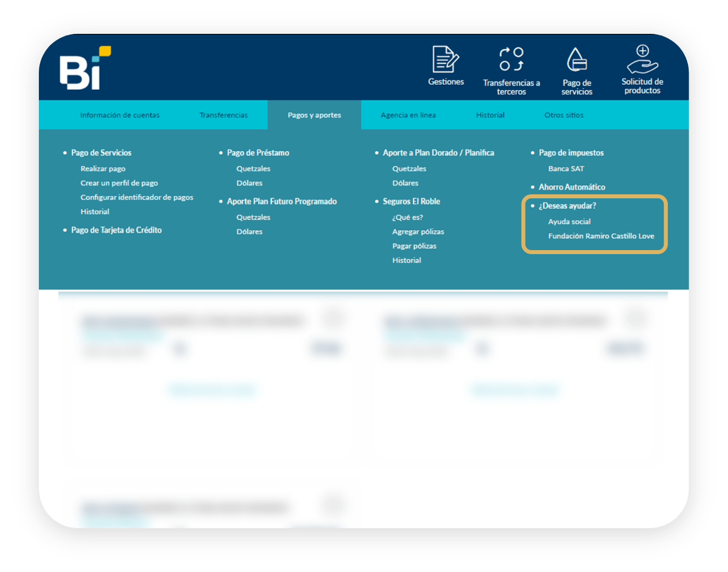Choose Banca SAT under Pago de impuestos

(x=566, y=169)
